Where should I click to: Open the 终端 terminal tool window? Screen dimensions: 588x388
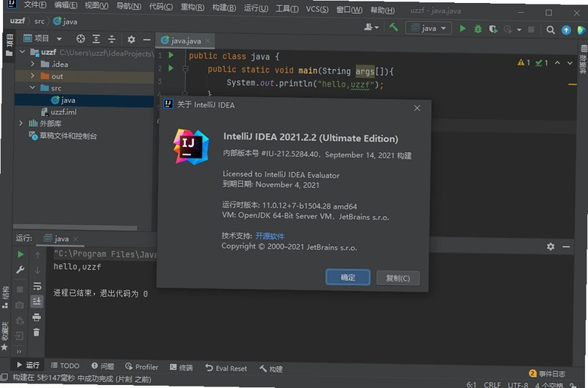(181, 367)
